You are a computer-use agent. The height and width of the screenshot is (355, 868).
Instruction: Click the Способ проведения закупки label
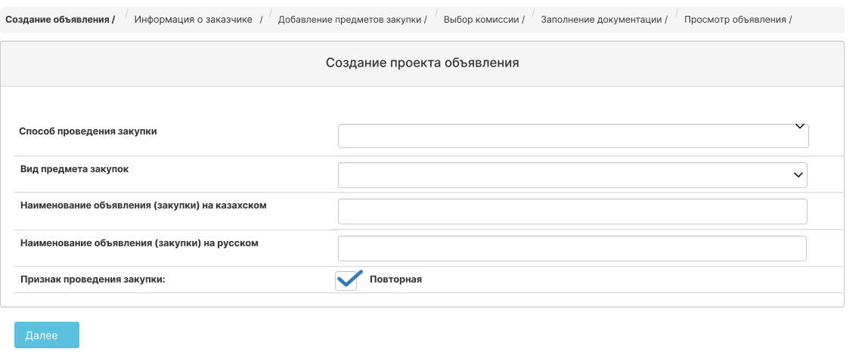88,131
